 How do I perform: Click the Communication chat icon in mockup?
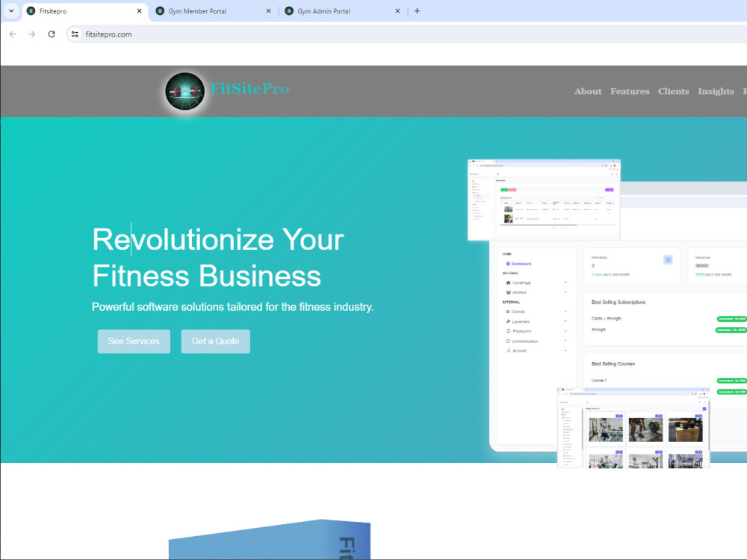click(x=508, y=341)
